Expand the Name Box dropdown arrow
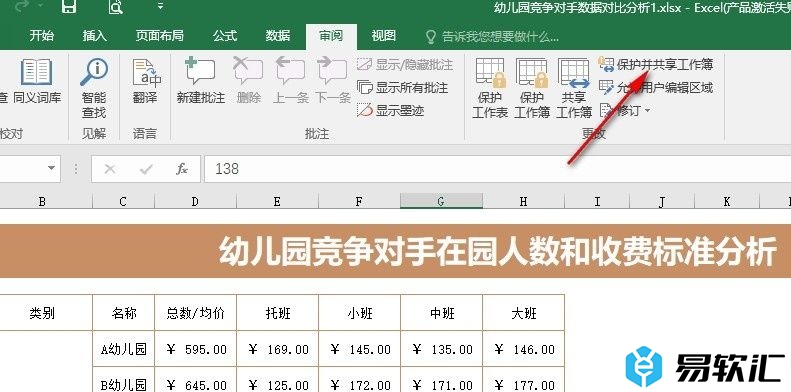This screenshot has height=392, width=791. pos(51,169)
